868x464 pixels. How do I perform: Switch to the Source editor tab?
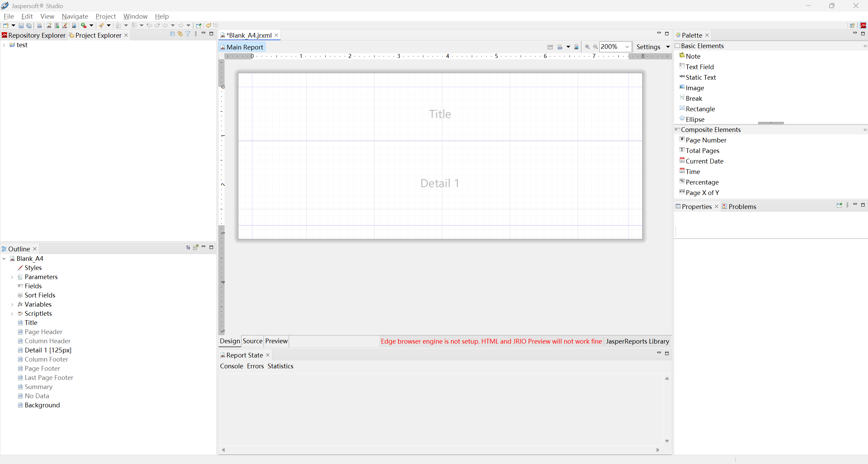click(252, 341)
